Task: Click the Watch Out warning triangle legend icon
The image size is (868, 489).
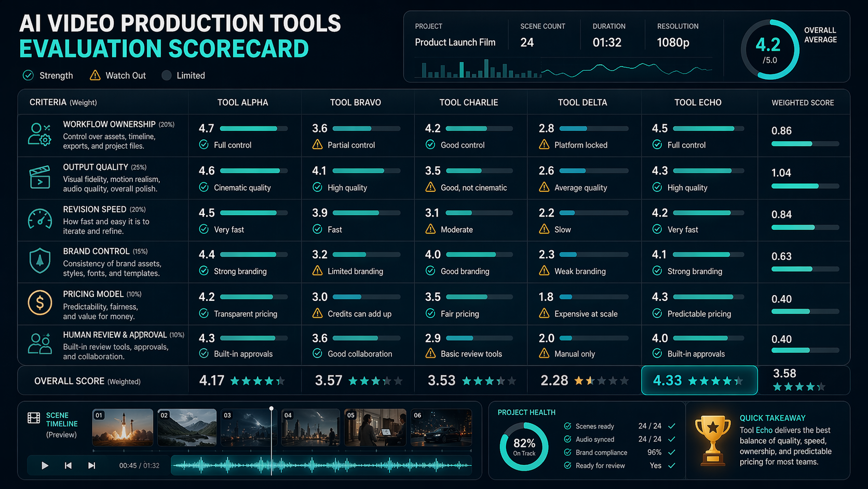Action: pyautogui.click(x=95, y=75)
